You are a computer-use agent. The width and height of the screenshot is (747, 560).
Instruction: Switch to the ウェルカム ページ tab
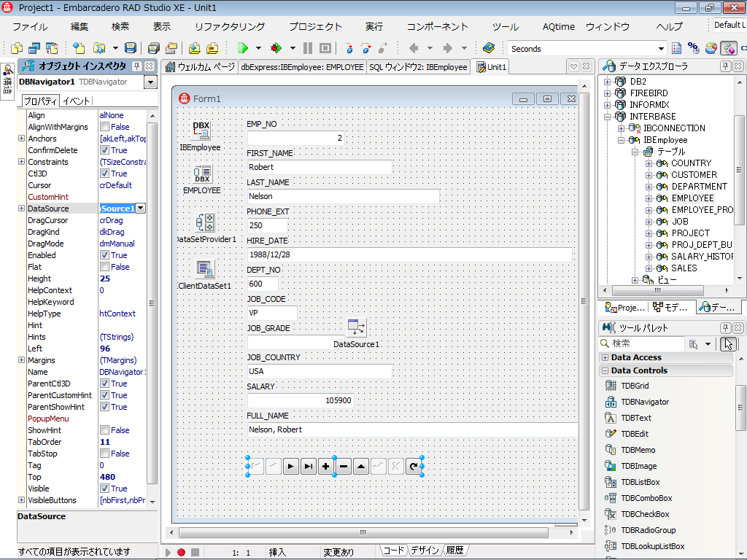click(x=200, y=67)
